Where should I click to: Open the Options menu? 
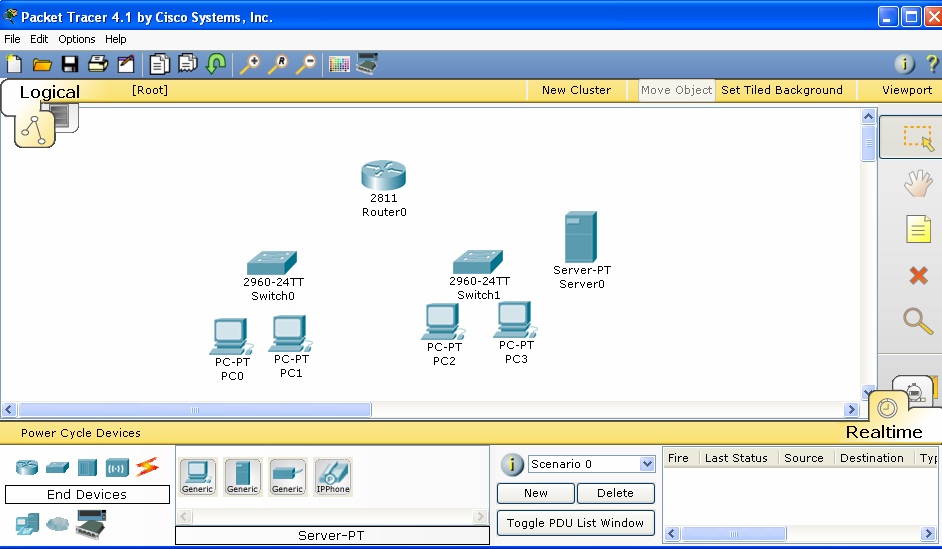click(x=76, y=39)
